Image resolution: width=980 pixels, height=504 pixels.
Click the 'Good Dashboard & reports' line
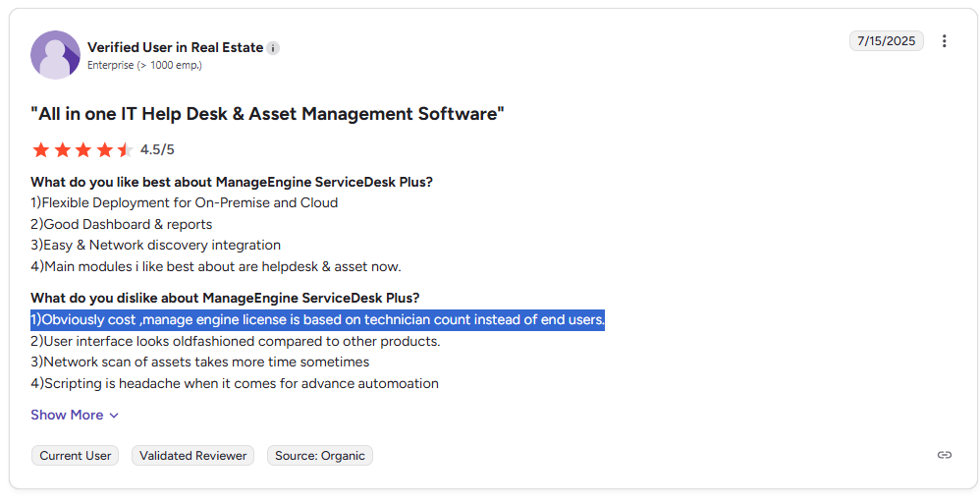121,224
